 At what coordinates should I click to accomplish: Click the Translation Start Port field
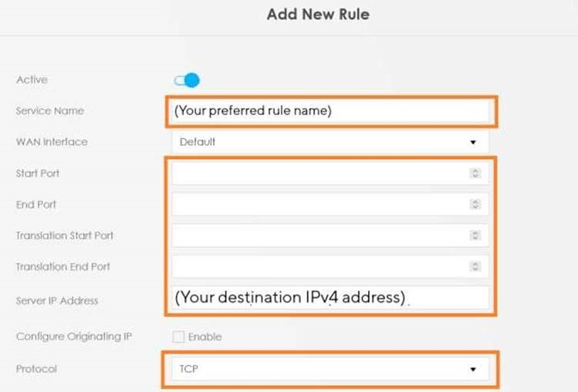[x=330, y=235]
